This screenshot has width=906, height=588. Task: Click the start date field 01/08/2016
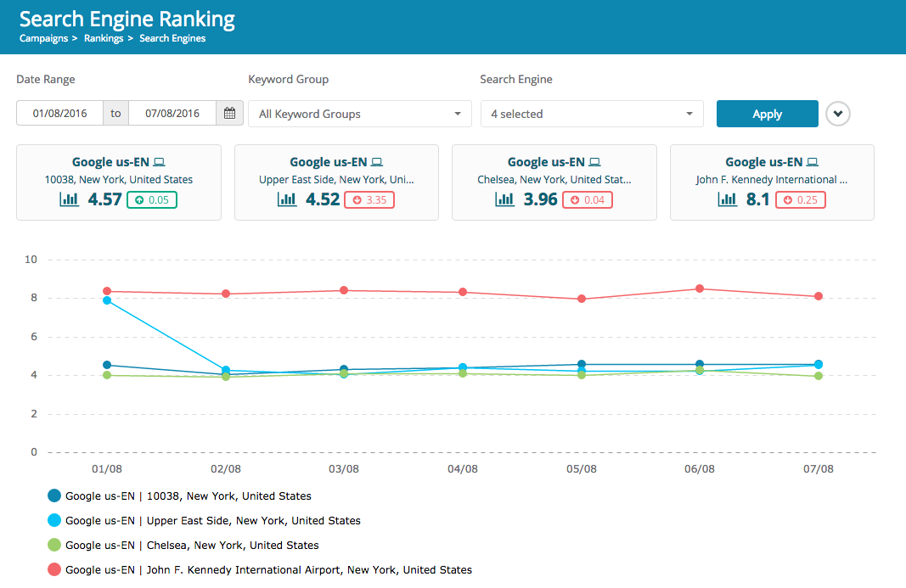coord(60,114)
